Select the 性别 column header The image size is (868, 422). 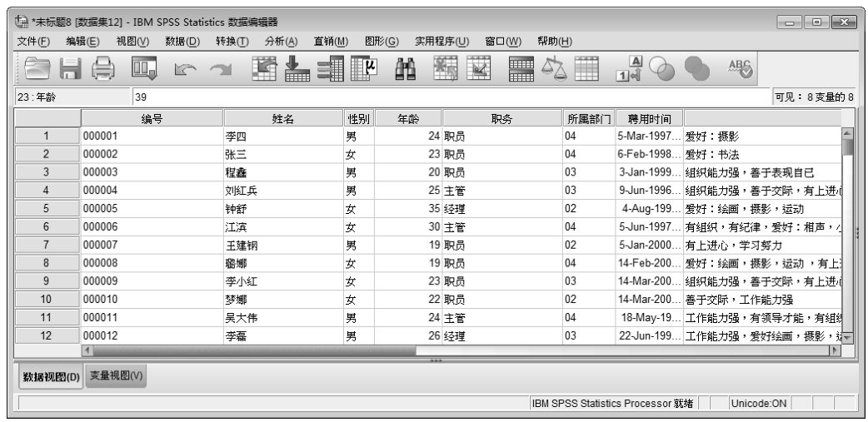click(x=359, y=119)
